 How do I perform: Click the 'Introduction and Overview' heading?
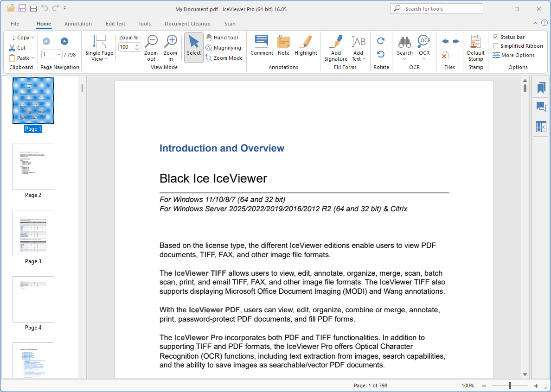click(222, 148)
